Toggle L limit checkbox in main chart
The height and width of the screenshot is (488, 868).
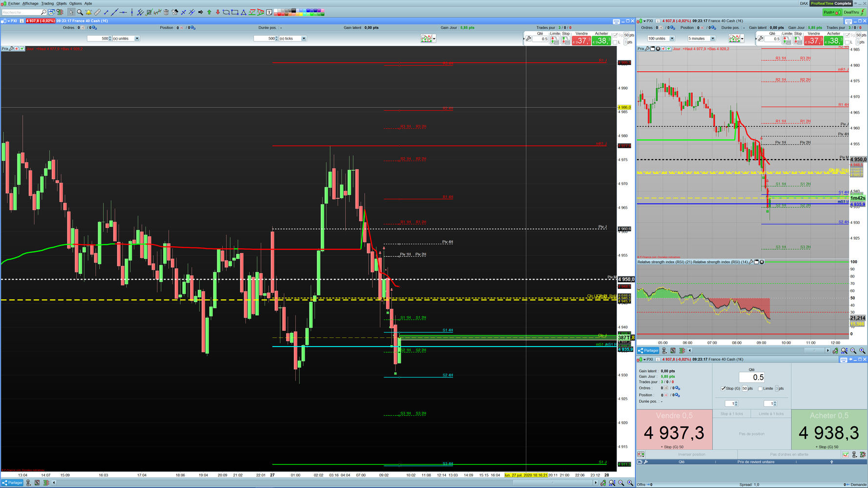[x=615, y=42]
